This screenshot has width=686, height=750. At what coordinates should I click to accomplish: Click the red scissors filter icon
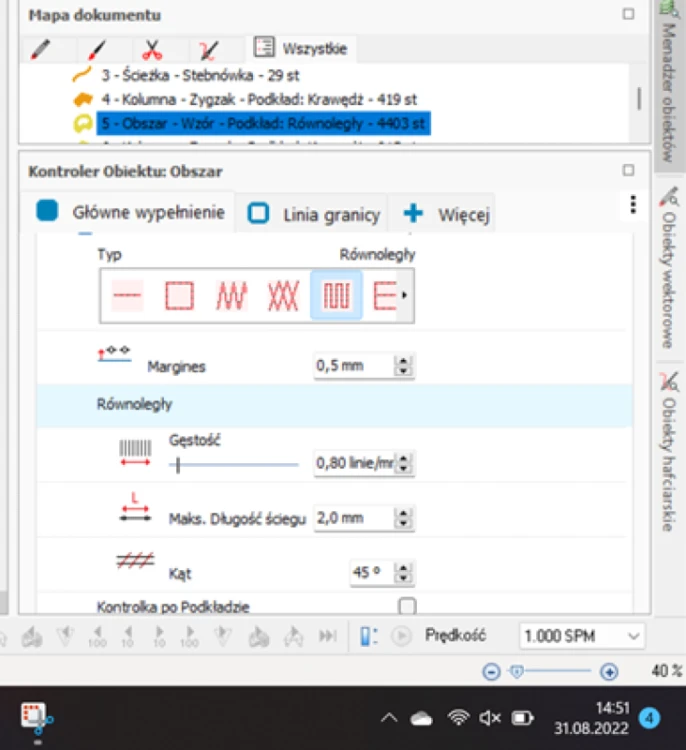[x=152, y=49]
